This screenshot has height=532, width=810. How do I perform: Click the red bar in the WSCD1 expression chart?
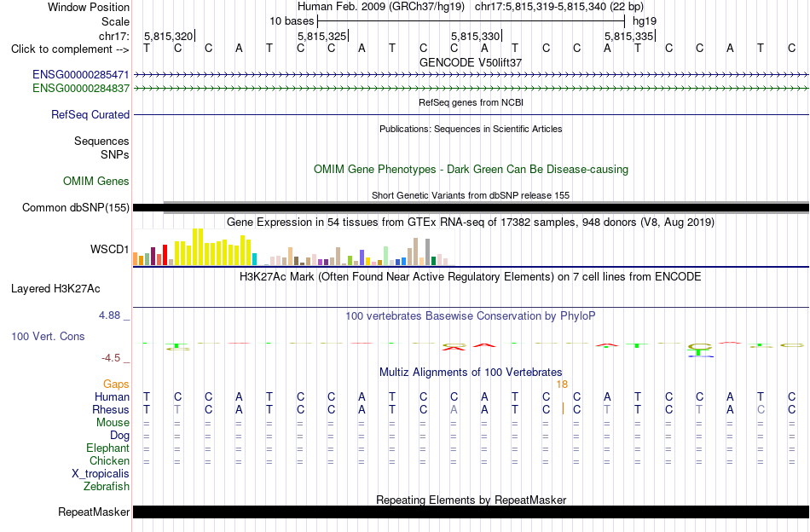click(165, 255)
